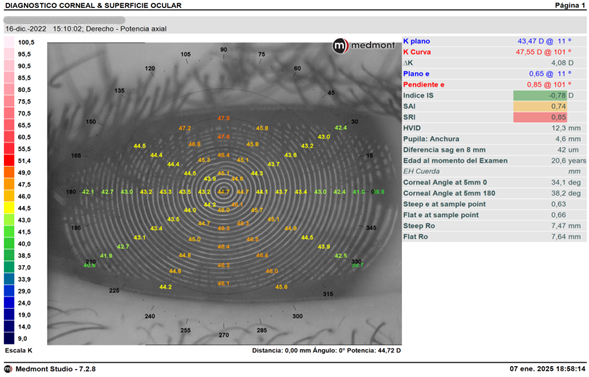Select the yellow 44,5 color scale swatch

click(9, 208)
